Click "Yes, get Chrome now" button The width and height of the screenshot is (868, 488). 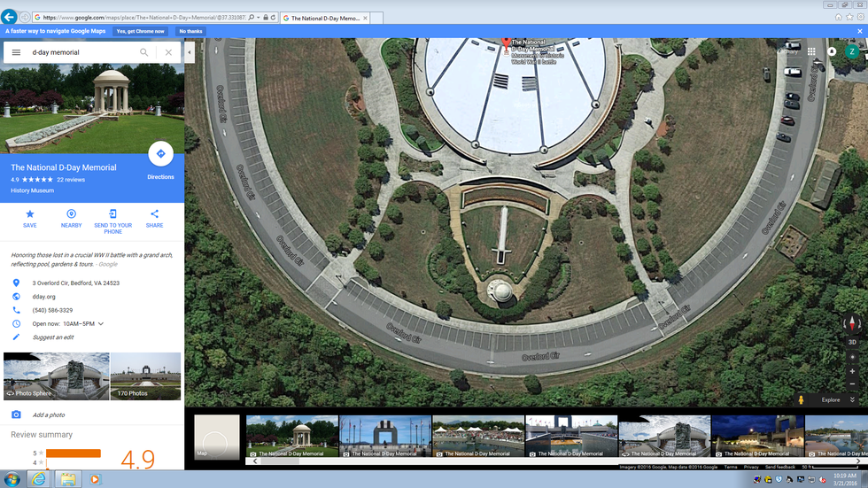tap(141, 31)
